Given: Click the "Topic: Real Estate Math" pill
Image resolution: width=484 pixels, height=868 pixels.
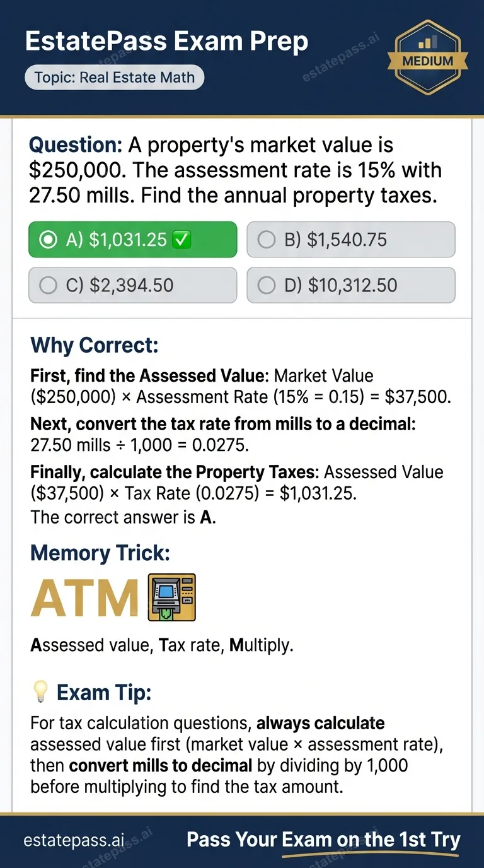Looking at the screenshot, I should 114,78.
